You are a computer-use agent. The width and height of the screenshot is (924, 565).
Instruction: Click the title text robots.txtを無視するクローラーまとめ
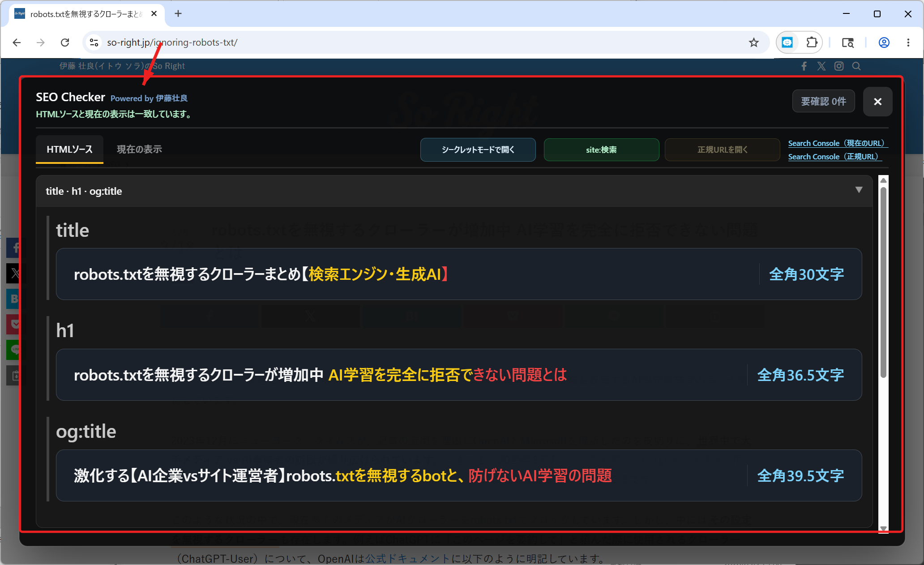pos(187,274)
